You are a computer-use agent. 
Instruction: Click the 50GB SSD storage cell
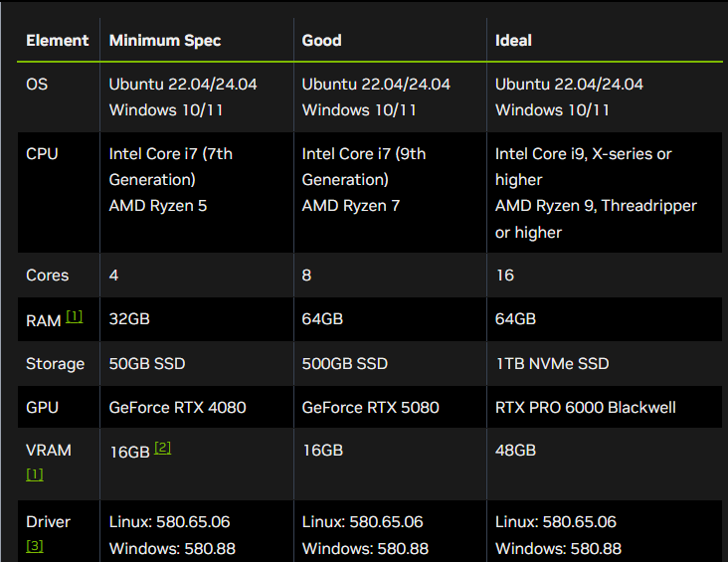[147, 363]
